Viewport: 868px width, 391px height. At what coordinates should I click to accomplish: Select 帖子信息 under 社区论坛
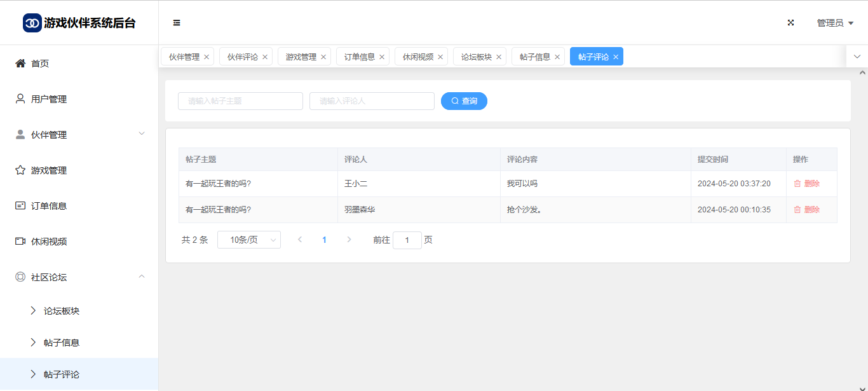click(61, 343)
